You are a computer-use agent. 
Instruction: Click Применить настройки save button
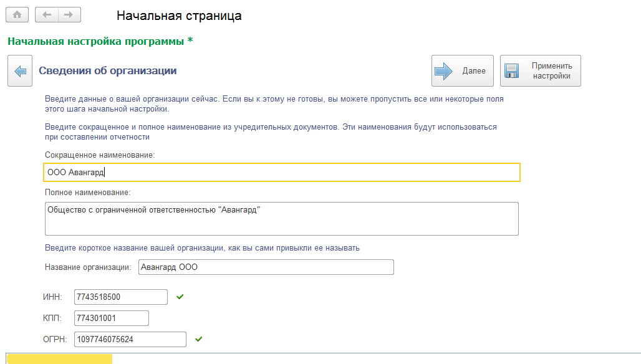(x=540, y=71)
